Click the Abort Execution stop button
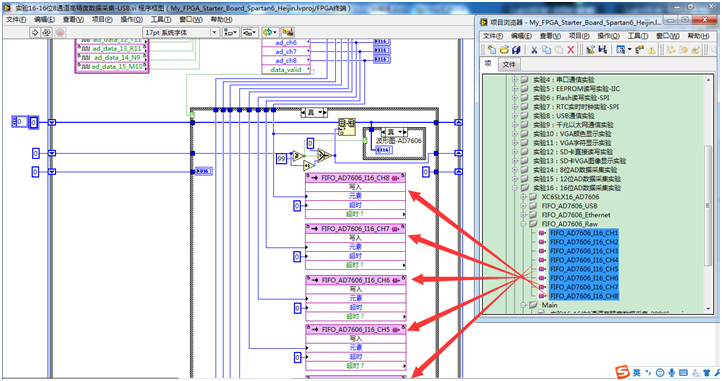The height and width of the screenshot is (381, 722). click(60, 32)
